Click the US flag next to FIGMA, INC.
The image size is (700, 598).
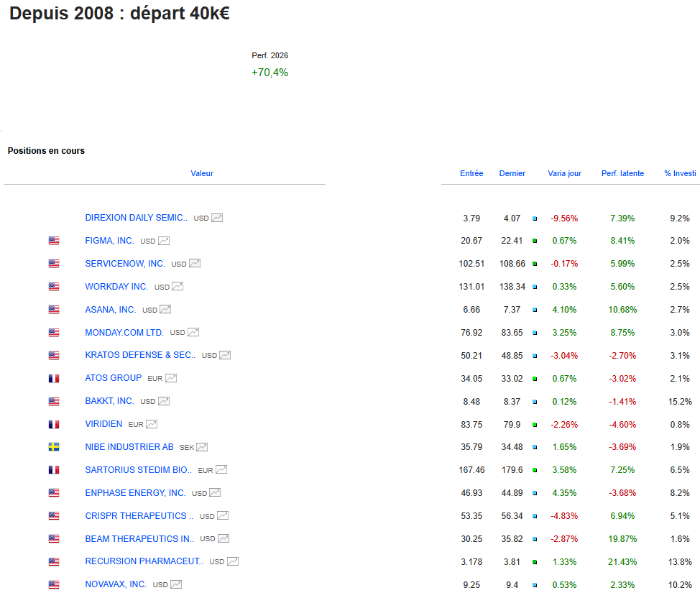54,241
